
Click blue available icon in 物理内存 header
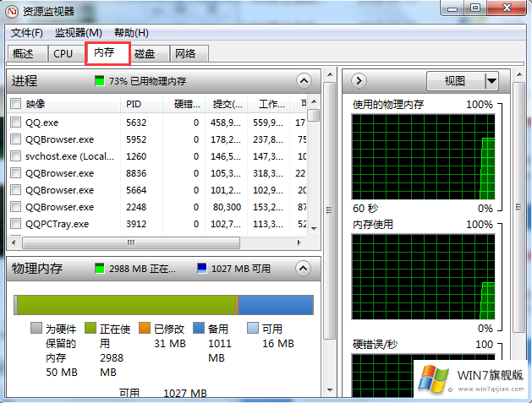coord(202,269)
